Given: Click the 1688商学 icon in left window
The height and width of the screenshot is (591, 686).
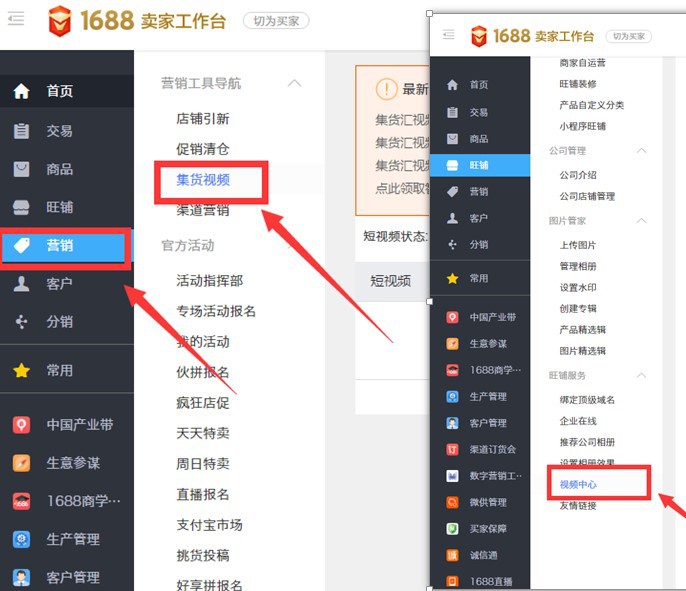Looking at the screenshot, I should pyautogui.click(x=21, y=501).
